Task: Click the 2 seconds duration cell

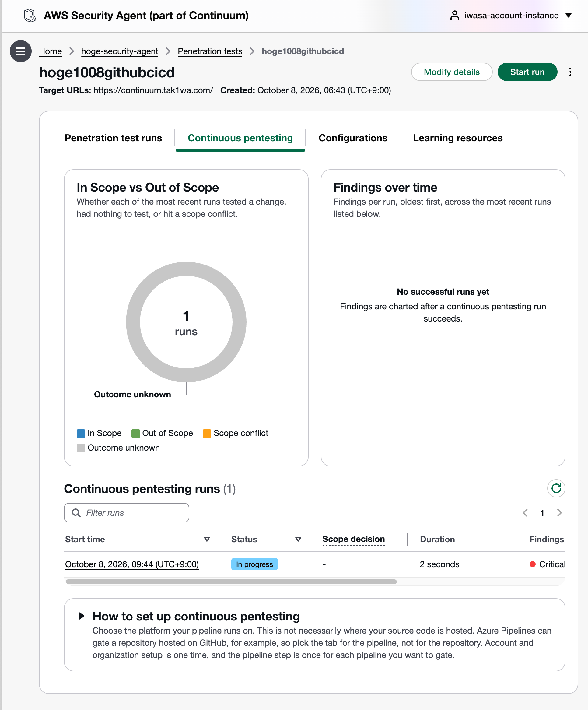Action: coord(439,564)
